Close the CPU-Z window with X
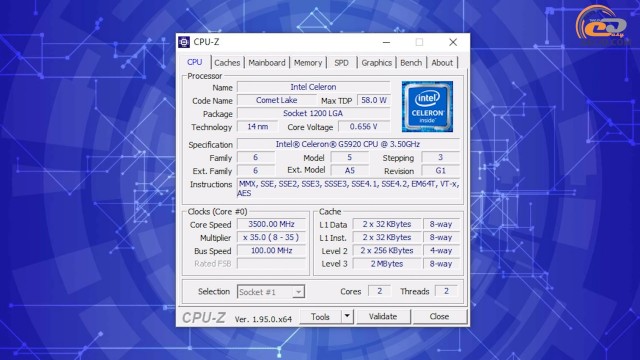Viewport: 640px width, 360px height. pos(453,42)
